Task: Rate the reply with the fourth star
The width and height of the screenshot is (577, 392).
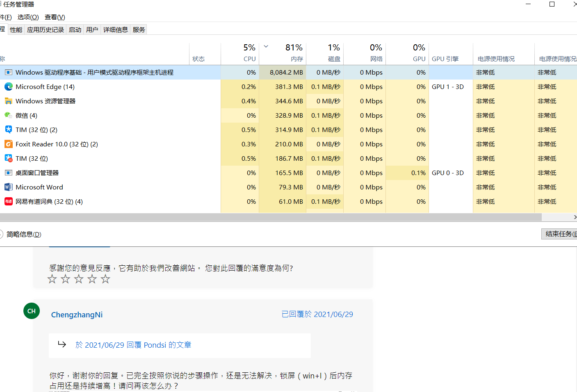Action: [92, 279]
